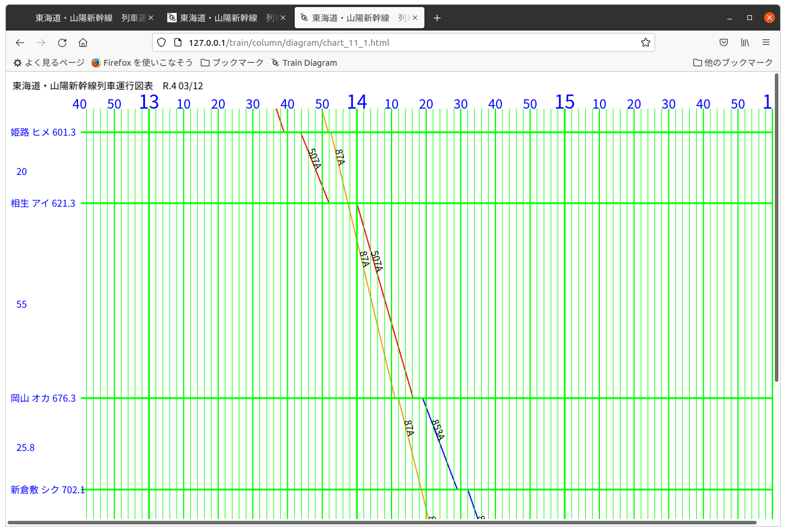Click the 新倉敷 シク 702.1 station label

coord(48,490)
